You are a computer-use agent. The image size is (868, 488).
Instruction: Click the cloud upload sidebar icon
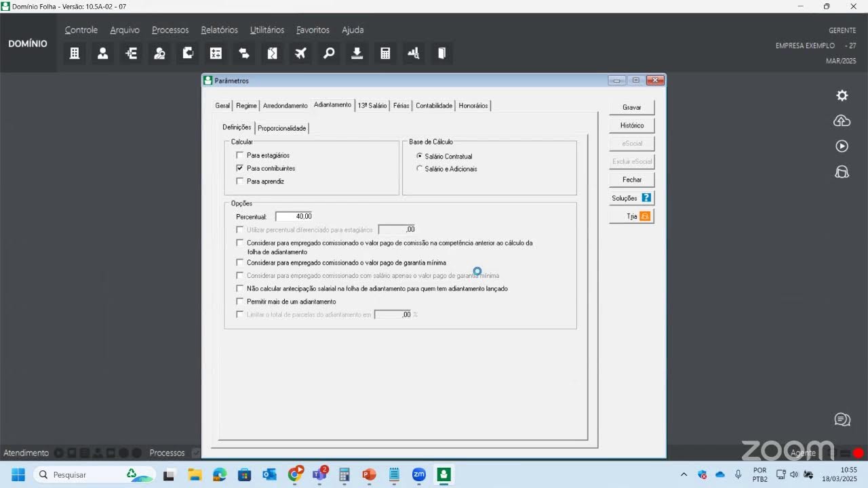[842, 121]
